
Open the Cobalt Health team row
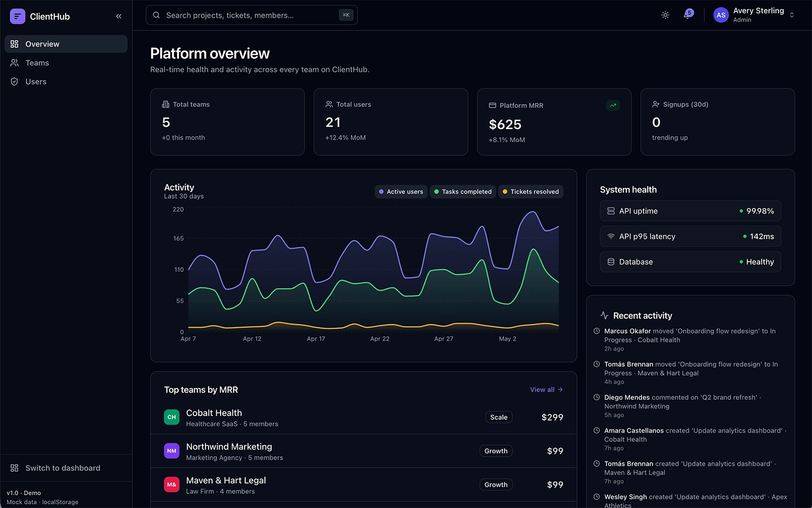pos(363,418)
